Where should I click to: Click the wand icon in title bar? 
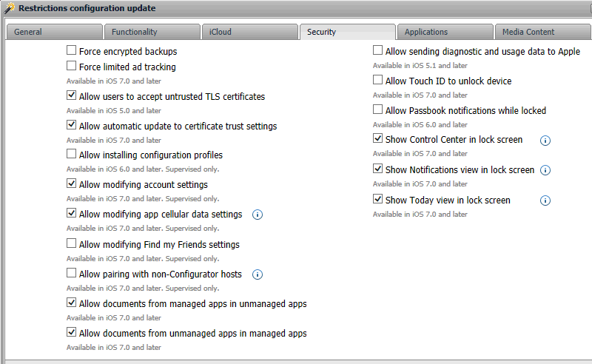[10, 9]
